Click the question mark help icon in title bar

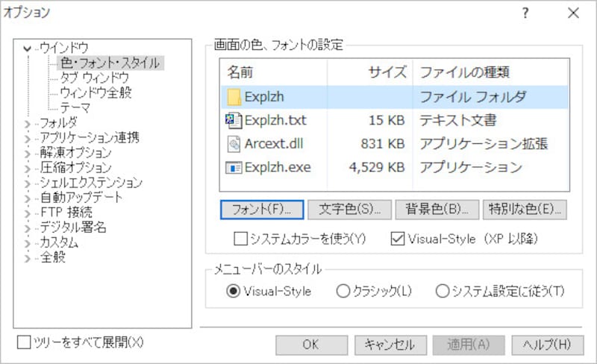[x=525, y=13]
